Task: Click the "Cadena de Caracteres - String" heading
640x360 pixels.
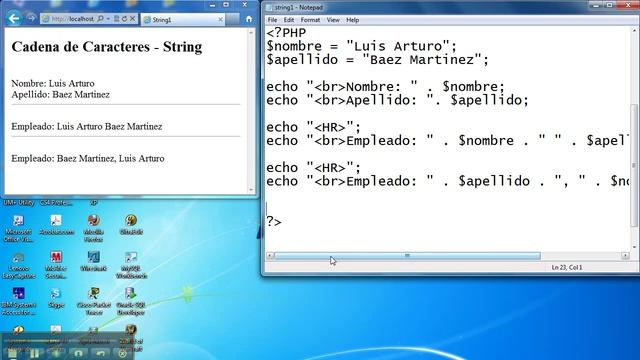Action: pos(107,47)
